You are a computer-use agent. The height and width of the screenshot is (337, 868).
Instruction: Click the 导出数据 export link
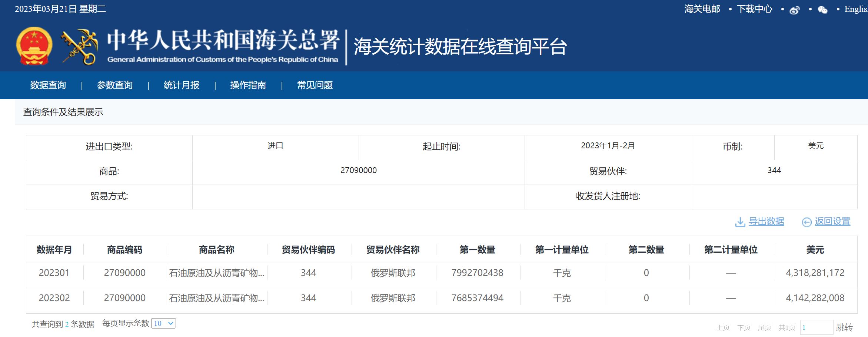[x=766, y=221]
